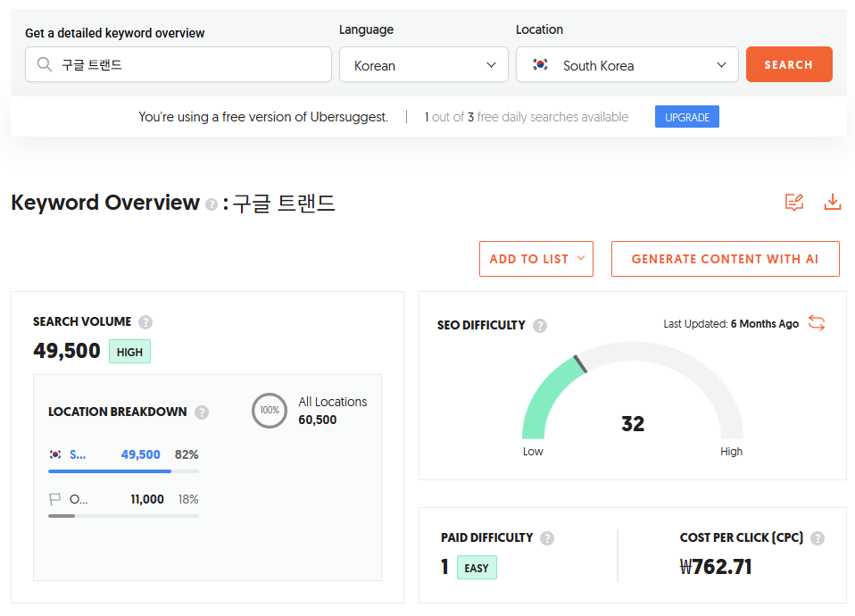855x616 pixels.
Task: Click the download export icon
Action: [832, 202]
